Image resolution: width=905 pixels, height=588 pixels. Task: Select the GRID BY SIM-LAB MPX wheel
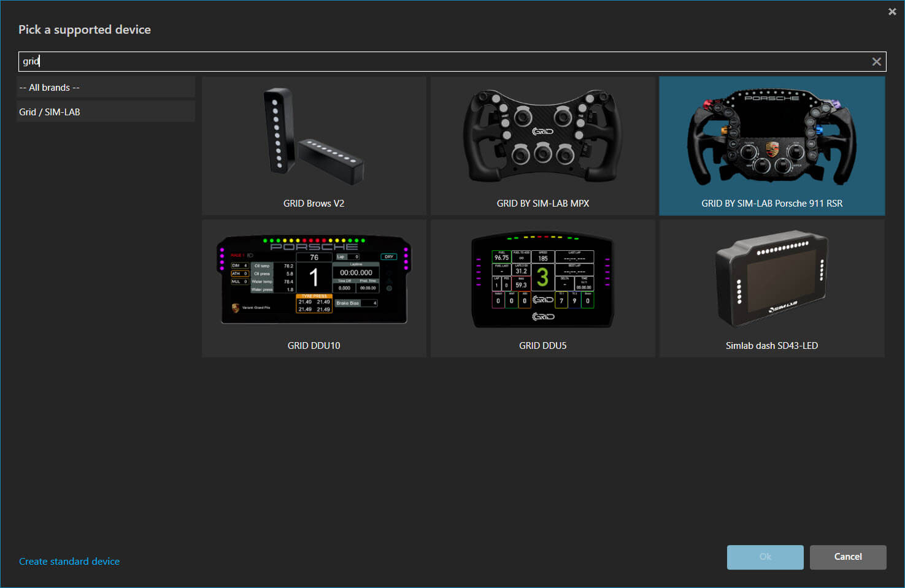tap(542, 146)
